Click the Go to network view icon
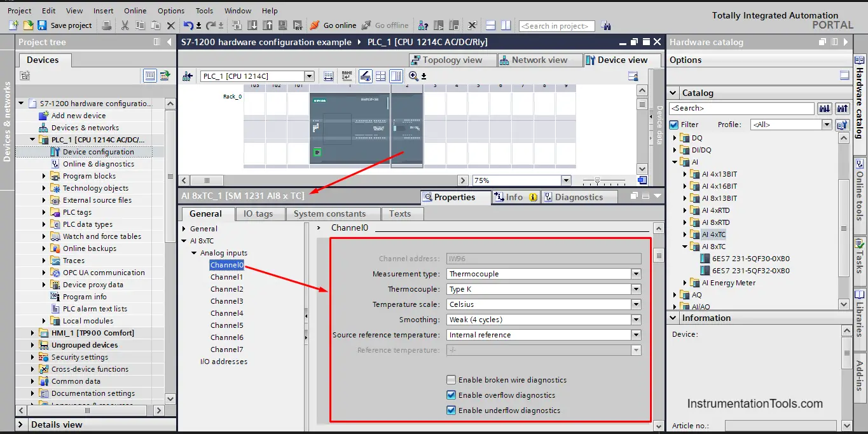The height and width of the screenshot is (434, 868). coord(188,76)
